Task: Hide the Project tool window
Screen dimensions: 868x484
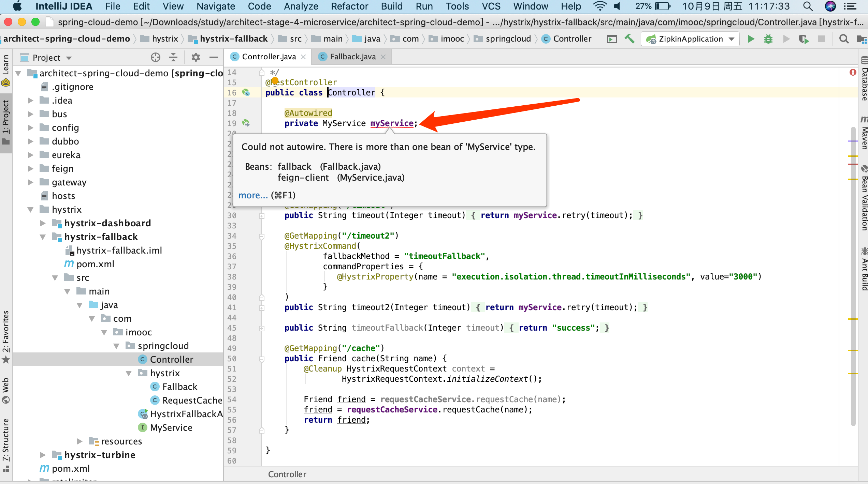Action: click(214, 57)
